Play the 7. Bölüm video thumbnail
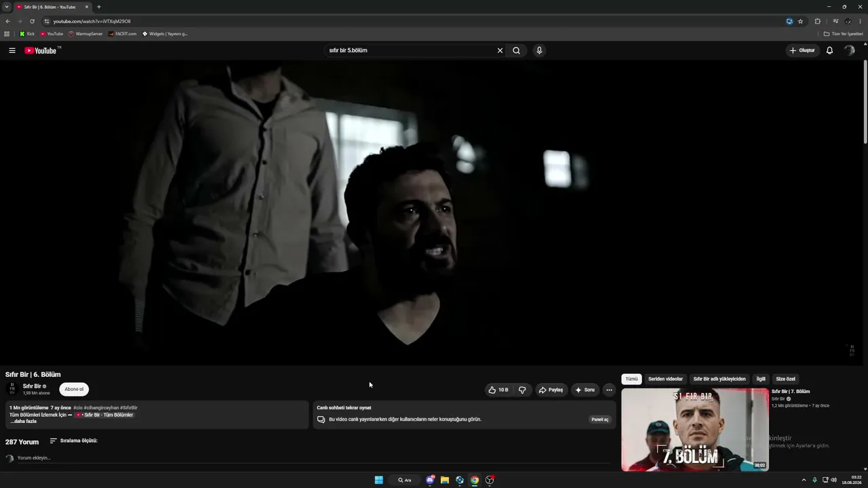Image resolution: width=868 pixels, height=488 pixels. pos(695,429)
